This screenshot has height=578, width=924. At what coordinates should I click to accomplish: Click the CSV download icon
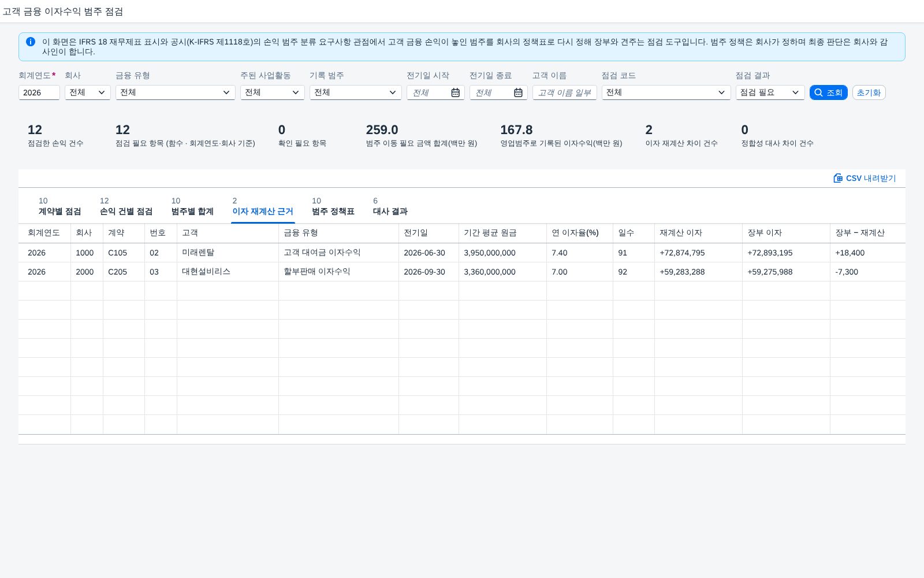838,178
